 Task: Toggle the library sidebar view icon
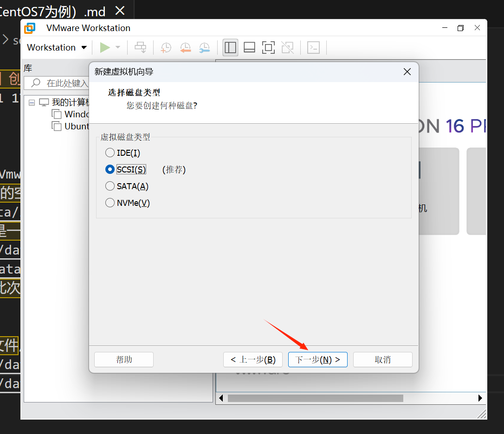pyautogui.click(x=230, y=48)
